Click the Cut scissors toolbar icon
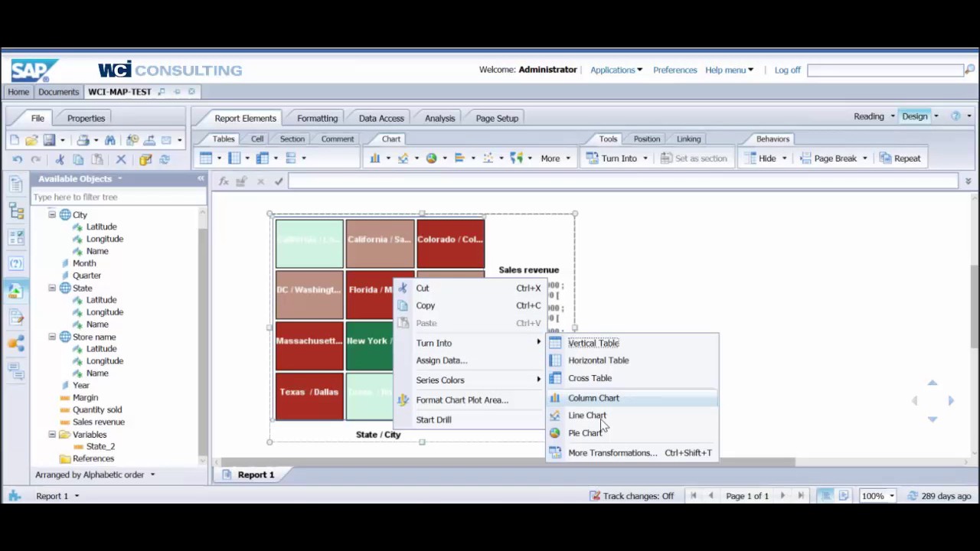This screenshot has height=551, width=980. point(60,160)
